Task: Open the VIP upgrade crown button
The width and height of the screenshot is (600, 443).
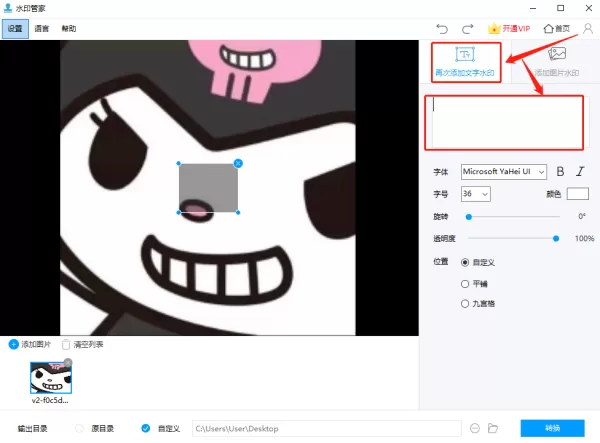Action: click(x=509, y=29)
